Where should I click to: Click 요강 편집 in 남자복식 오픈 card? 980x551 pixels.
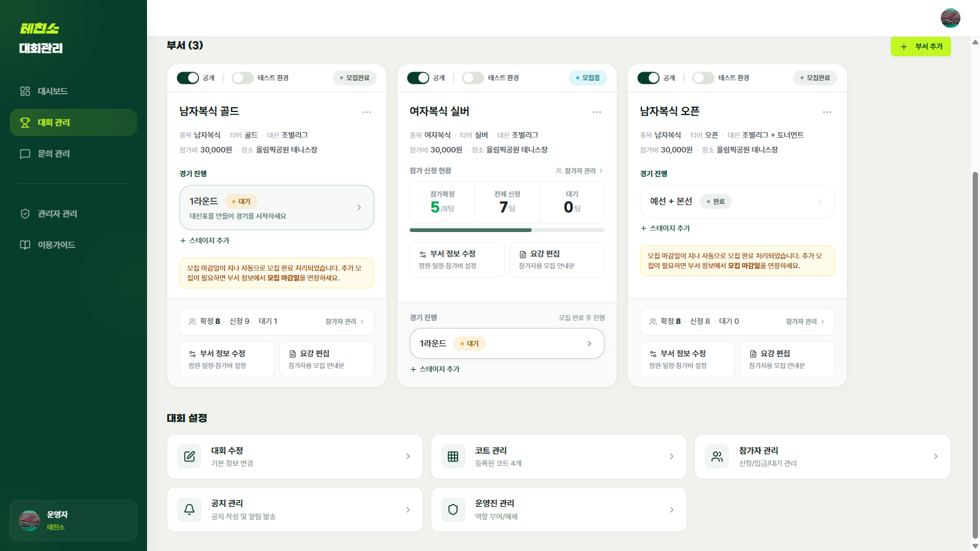point(788,359)
